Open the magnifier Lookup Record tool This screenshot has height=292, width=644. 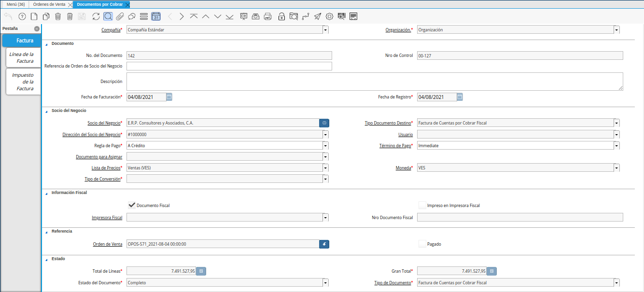pyautogui.click(x=108, y=16)
